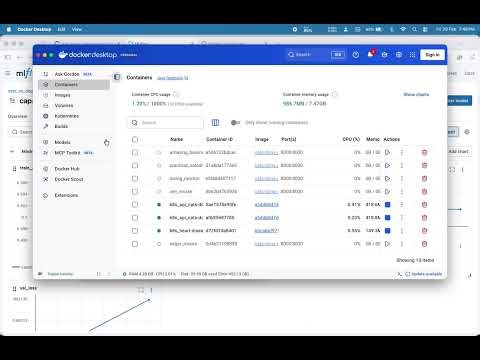Viewport: 480px width, 360px height.
Task: Open the Docker settings gear icon
Action: (x=399, y=55)
